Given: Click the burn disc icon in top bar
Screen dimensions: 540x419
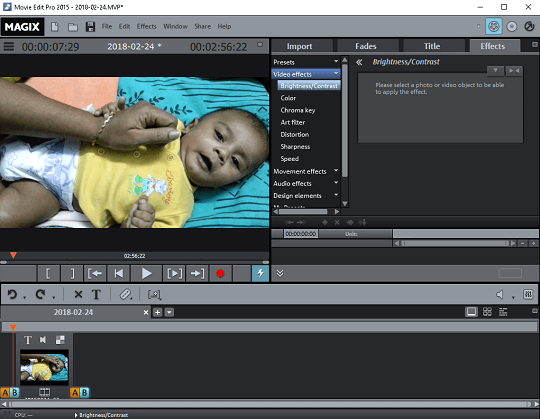Looking at the screenshot, I should point(511,27).
